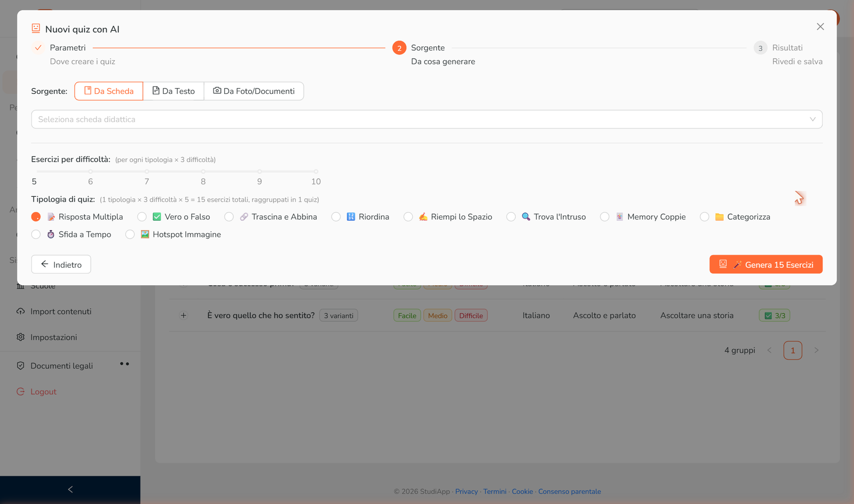Close the Nuovi quiz con AI dialog
This screenshot has width=854, height=504.
[820, 27]
